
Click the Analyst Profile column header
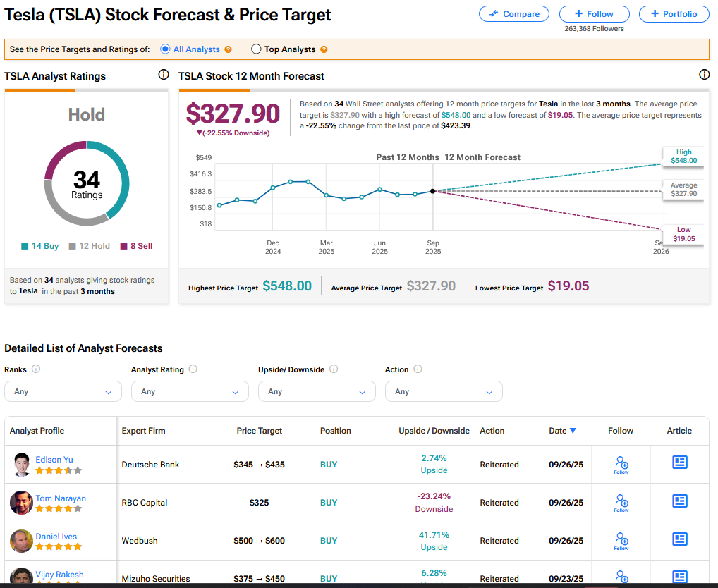pos(37,431)
